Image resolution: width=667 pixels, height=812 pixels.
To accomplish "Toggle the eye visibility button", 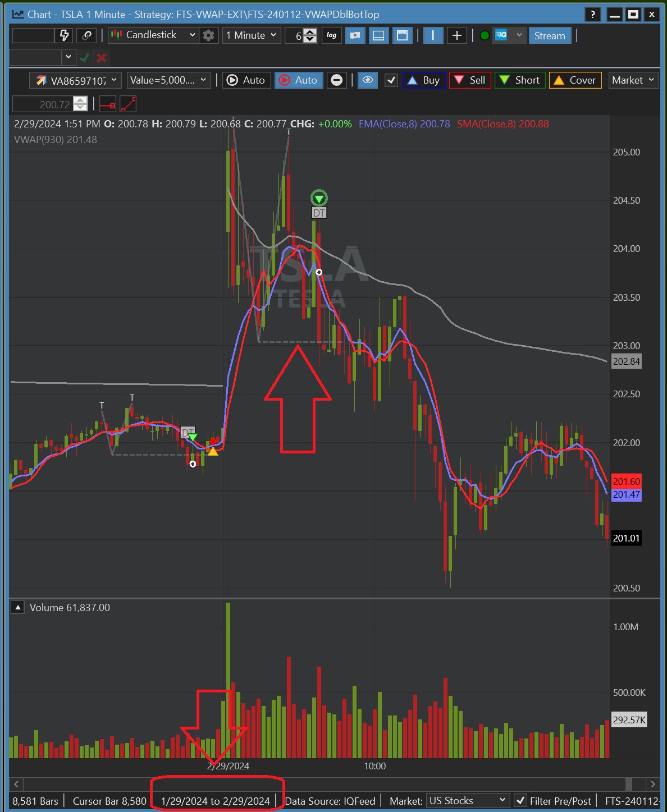I will (368, 80).
